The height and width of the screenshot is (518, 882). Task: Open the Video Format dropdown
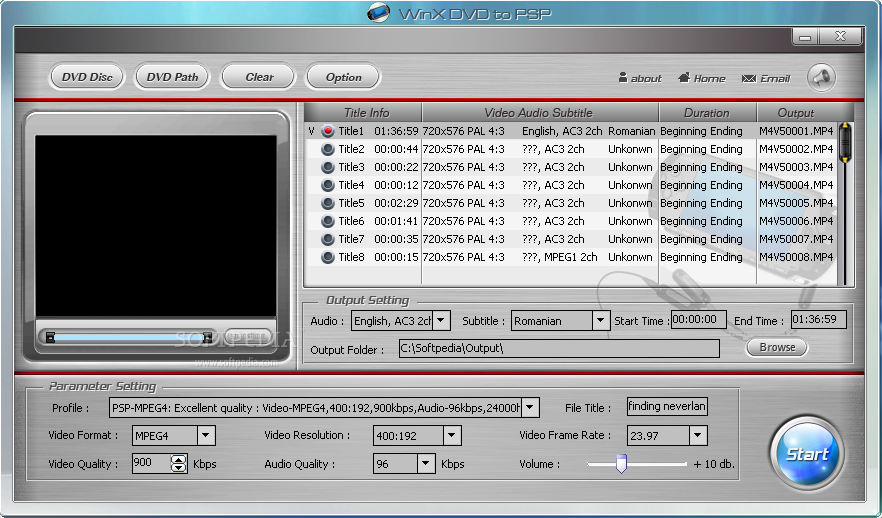coord(206,435)
